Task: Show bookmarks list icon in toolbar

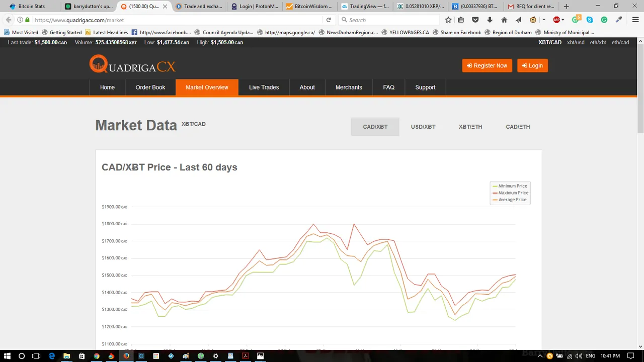Action: [461, 20]
